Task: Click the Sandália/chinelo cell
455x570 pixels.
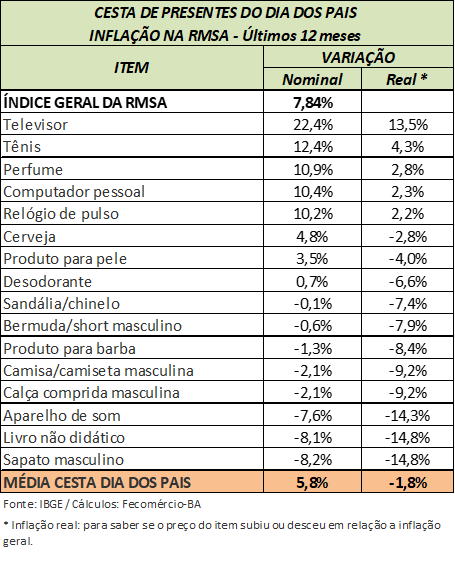Action: click(x=132, y=303)
